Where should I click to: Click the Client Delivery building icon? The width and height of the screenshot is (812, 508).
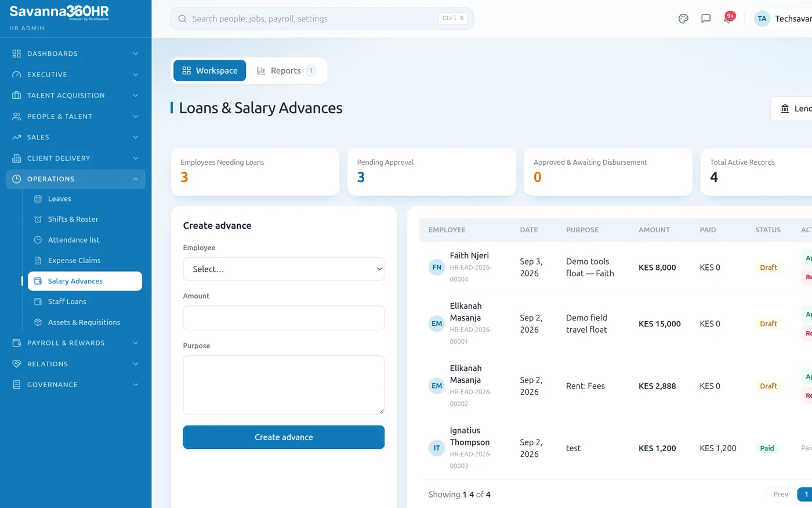point(16,158)
